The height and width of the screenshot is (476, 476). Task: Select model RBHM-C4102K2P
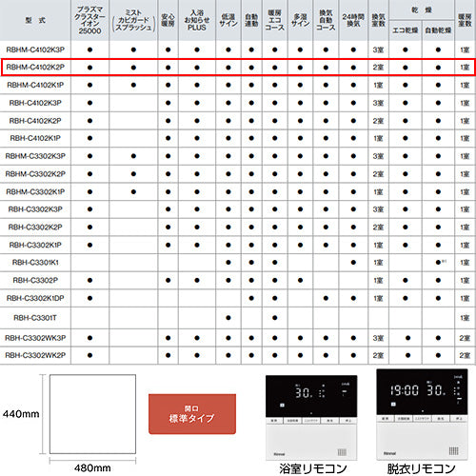click(35, 68)
